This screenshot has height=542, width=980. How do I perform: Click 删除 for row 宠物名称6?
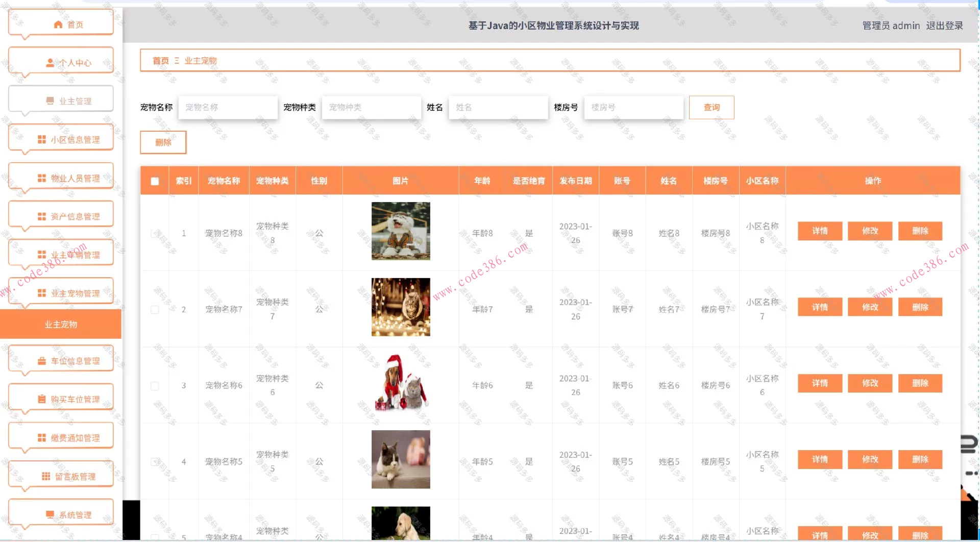click(x=920, y=383)
